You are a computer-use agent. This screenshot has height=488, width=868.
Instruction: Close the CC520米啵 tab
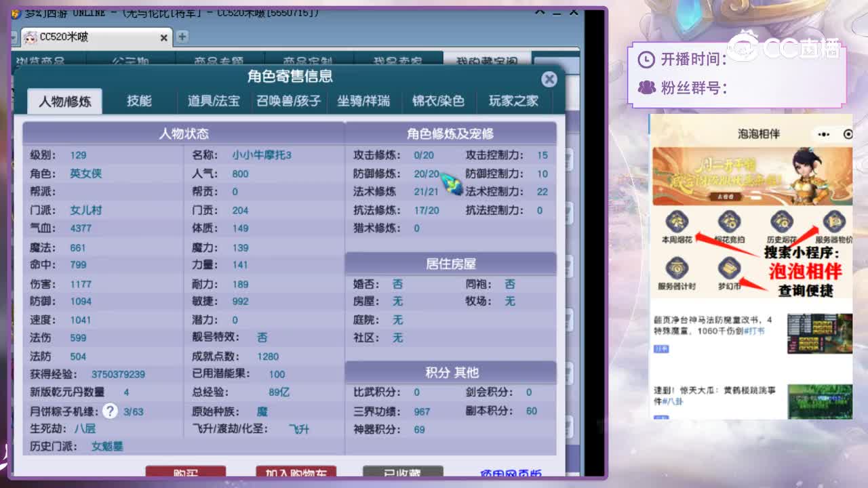coord(163,37)
